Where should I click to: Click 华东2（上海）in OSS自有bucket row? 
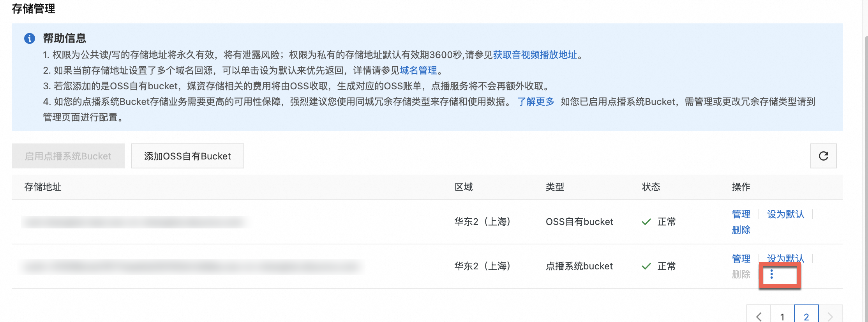click(482, 222)
